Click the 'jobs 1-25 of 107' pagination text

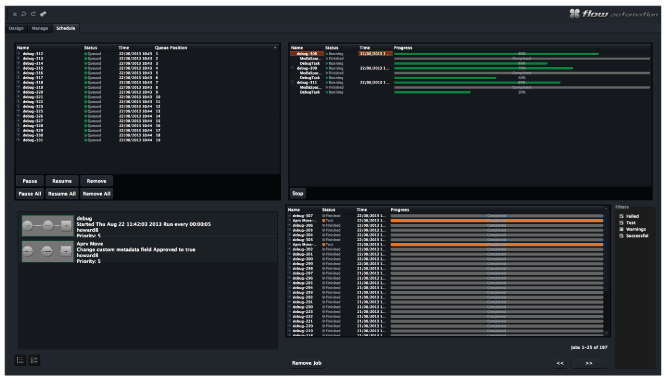[589, 348]
